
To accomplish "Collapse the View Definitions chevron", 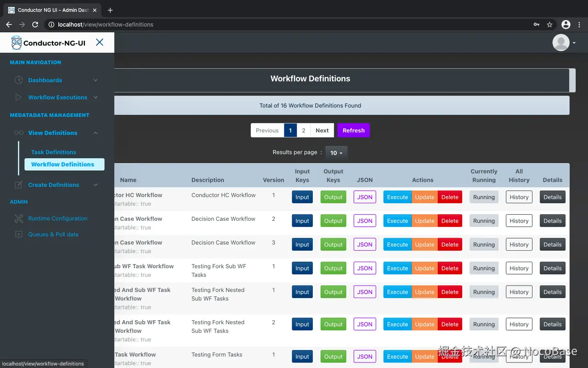I will coord(96,133).
